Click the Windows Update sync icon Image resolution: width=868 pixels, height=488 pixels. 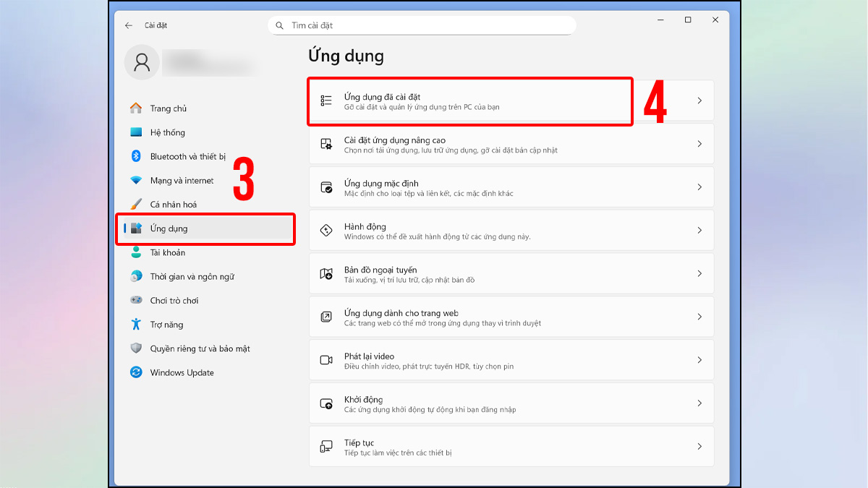[x=136, y=372]
